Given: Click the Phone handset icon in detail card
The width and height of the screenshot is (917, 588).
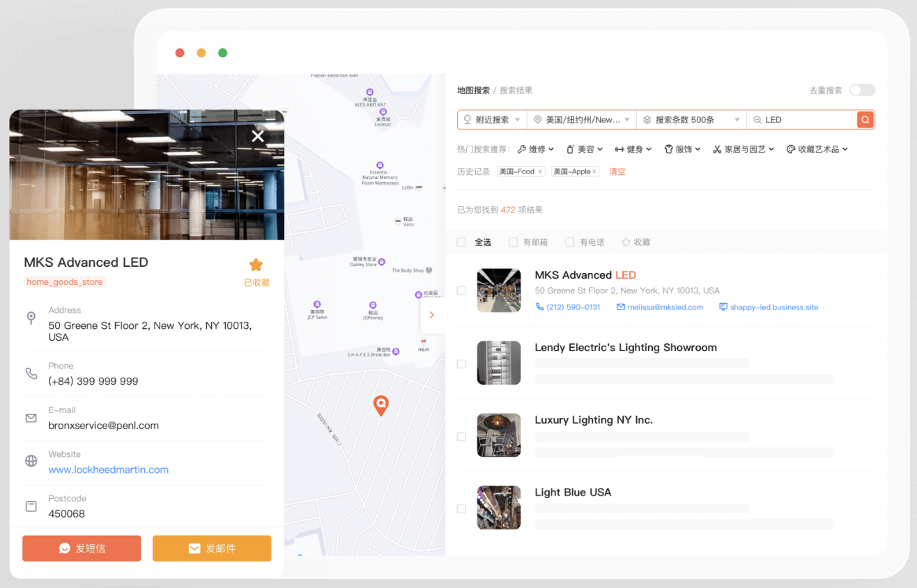Looking at the screenshot, I should 31,373.
